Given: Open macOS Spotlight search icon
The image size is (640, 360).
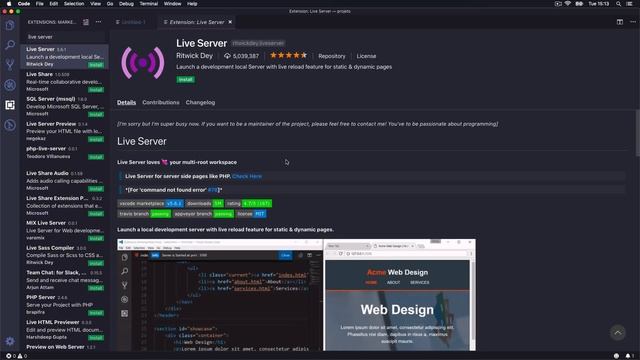Looking at the screenshot, I should click(618, 4).
